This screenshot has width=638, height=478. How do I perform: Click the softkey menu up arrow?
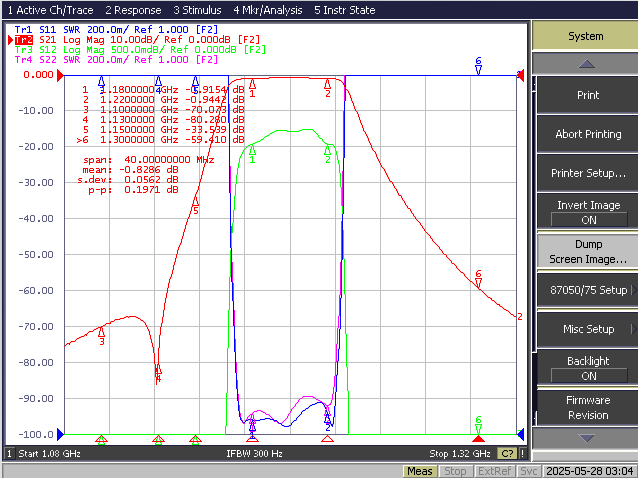click(x=586, y=64)
